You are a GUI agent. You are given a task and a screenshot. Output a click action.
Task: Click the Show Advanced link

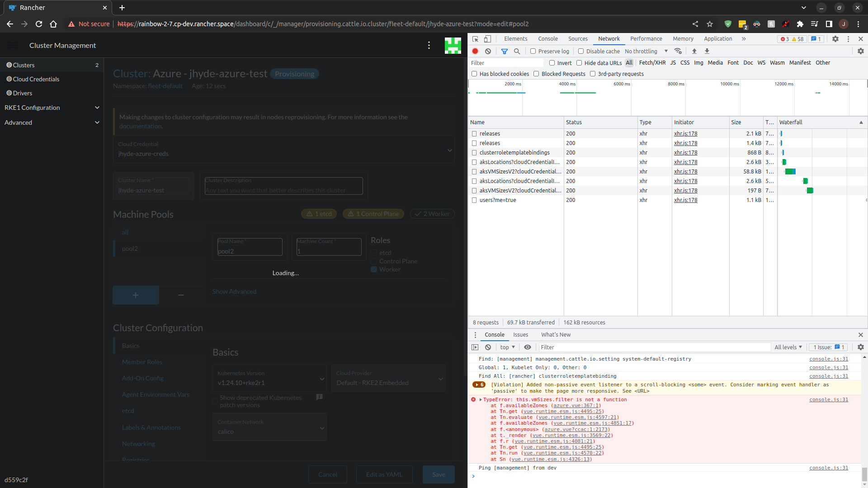(234, 291)
